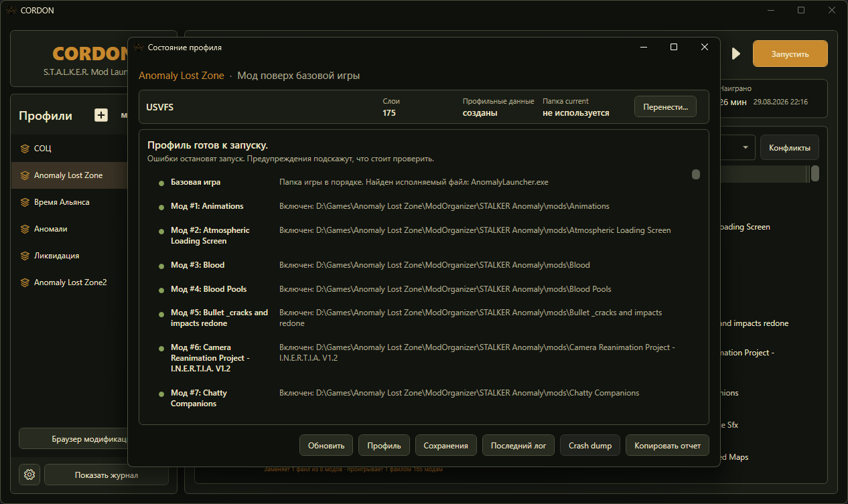This screenshot has width=848, height=504.
Task: Open Последний лог
Action: click(518, 445)
